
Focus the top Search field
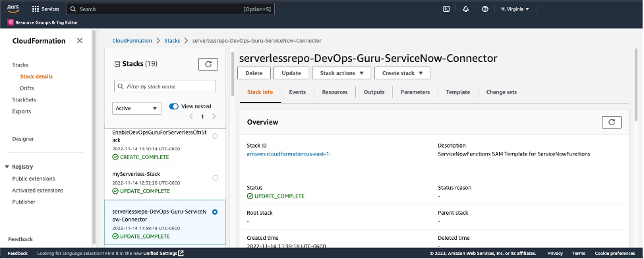pyautogui.click(x=171, y=9)
